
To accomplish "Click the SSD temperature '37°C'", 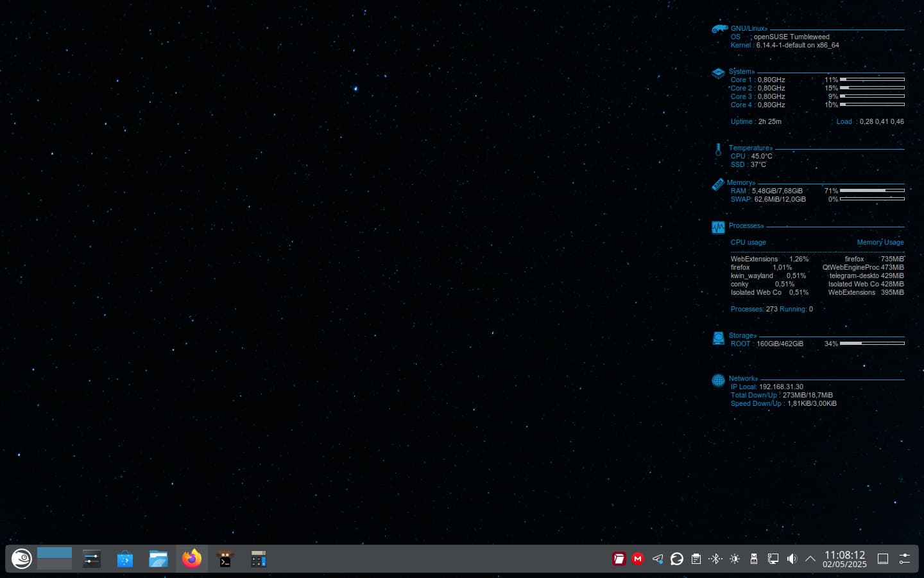I will click(x=758, y=164).
